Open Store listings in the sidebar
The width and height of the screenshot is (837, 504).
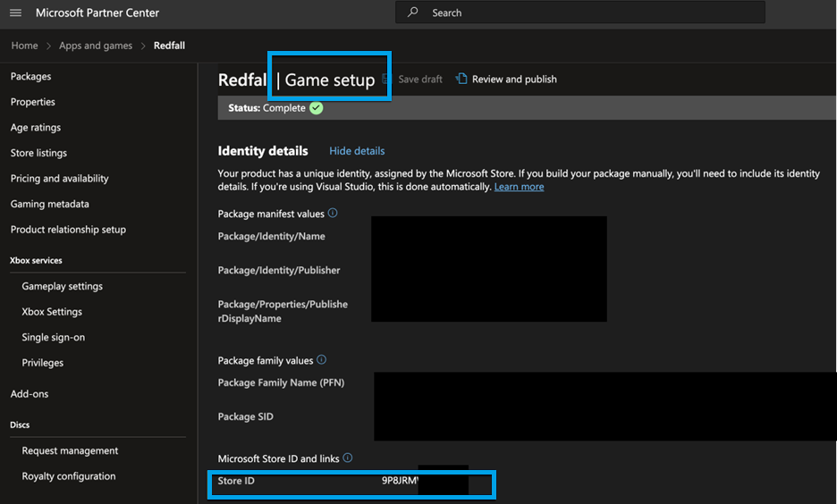pos(39,153)
